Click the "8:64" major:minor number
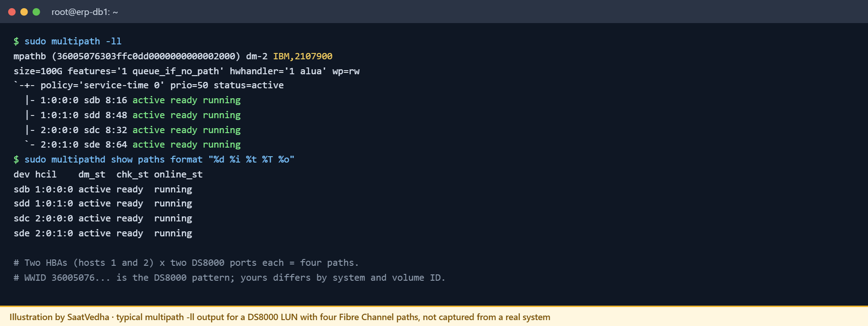 coord(116,145)
